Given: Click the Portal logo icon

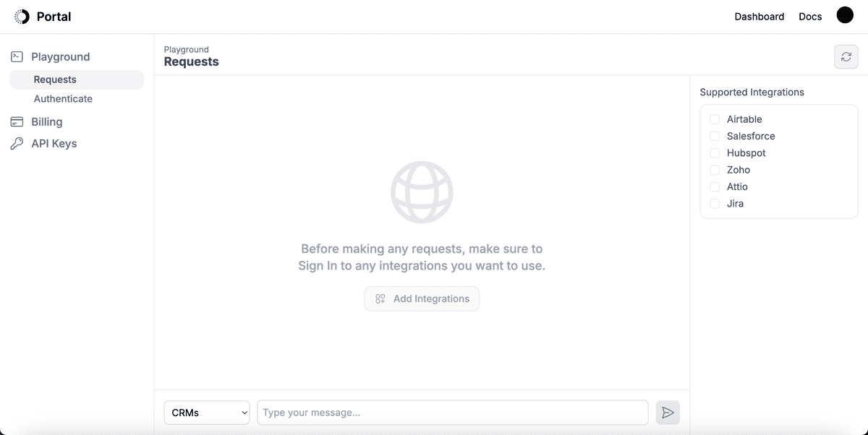Looking at the screenshot, I should click(22, 17).
